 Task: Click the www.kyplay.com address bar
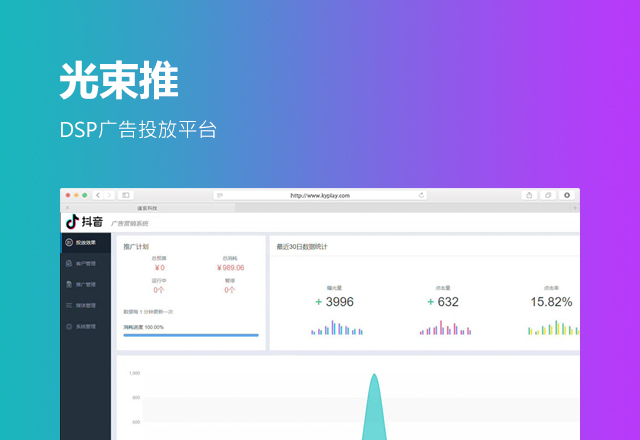(x=320, y=195)
